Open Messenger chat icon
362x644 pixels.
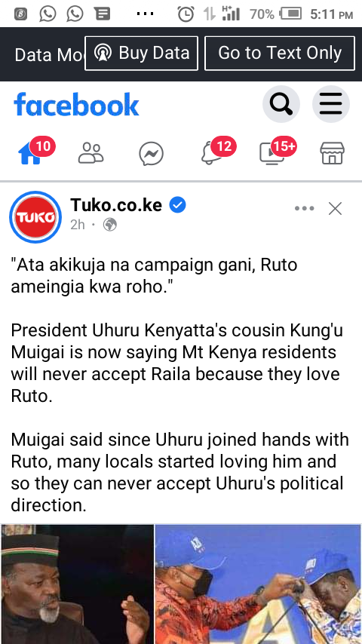point(151,154)
